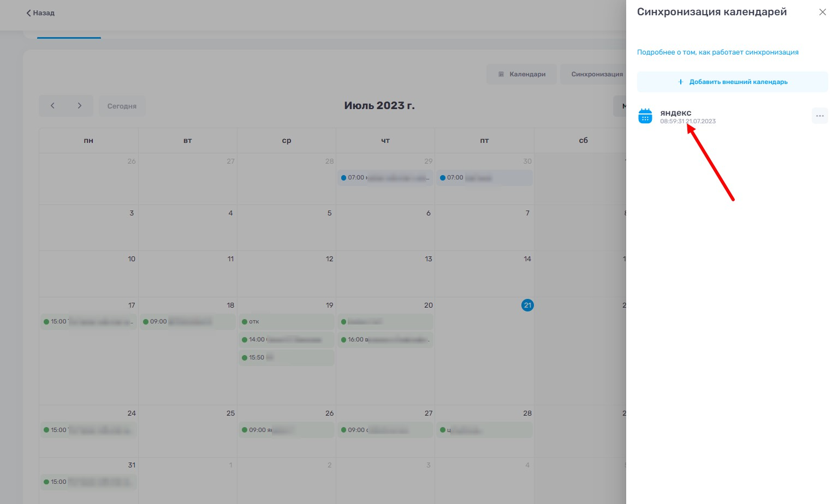Open the 15:00 event on July 17
Screen dimensions: 832x504
(88, 322)
